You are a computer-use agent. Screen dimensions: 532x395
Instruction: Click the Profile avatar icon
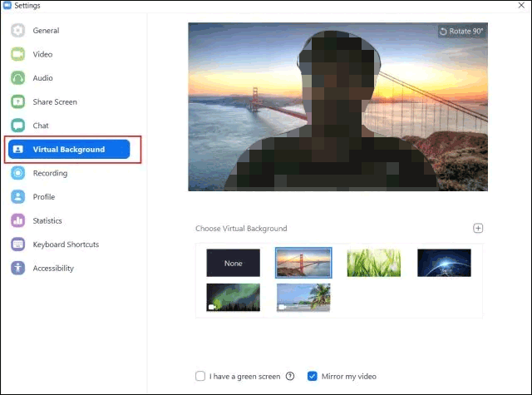coord(17,196)
